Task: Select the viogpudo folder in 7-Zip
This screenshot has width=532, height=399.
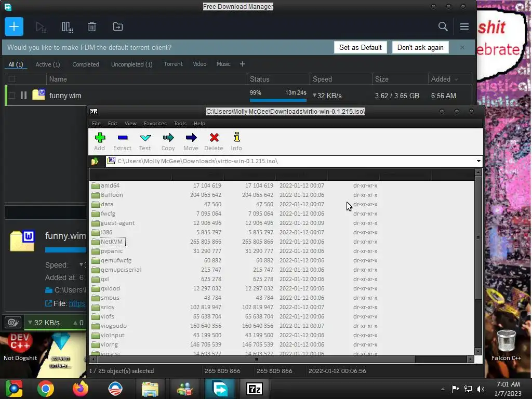Action: pos(113,326)
